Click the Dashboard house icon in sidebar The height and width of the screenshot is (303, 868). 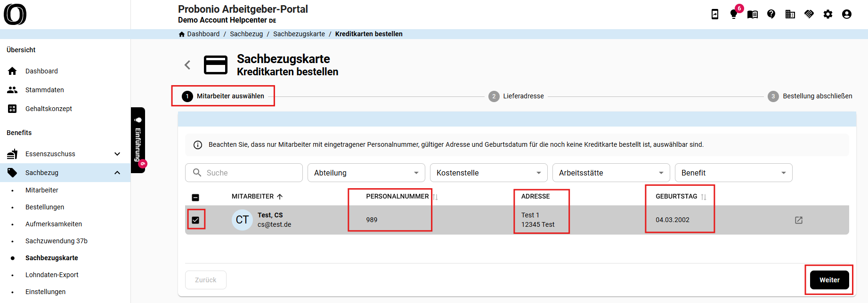(12, 71)
